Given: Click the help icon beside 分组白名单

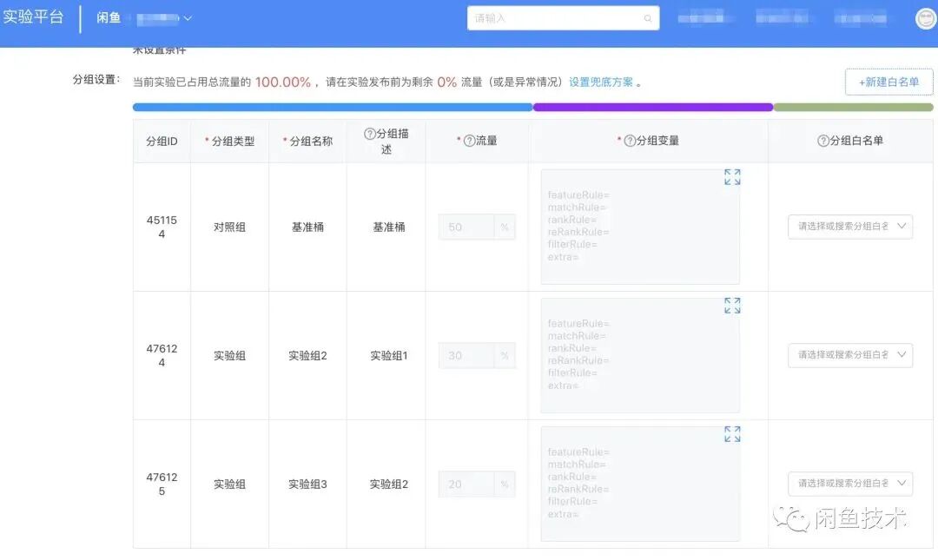Looking at the screenshot, I should coord(823,141).
